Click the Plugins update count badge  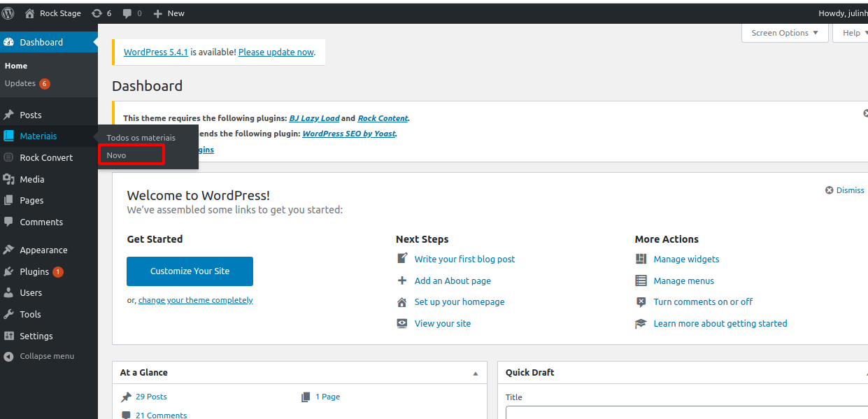[x=58, y=271]
